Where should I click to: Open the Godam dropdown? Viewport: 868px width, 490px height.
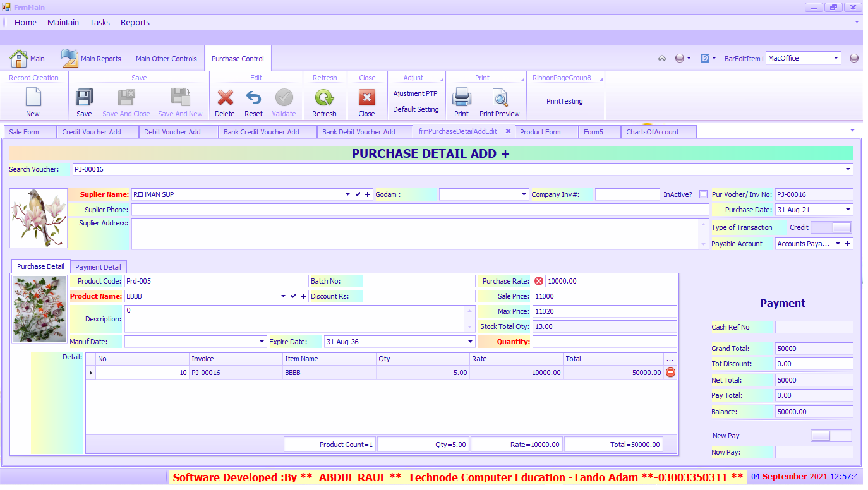point(524,194)
